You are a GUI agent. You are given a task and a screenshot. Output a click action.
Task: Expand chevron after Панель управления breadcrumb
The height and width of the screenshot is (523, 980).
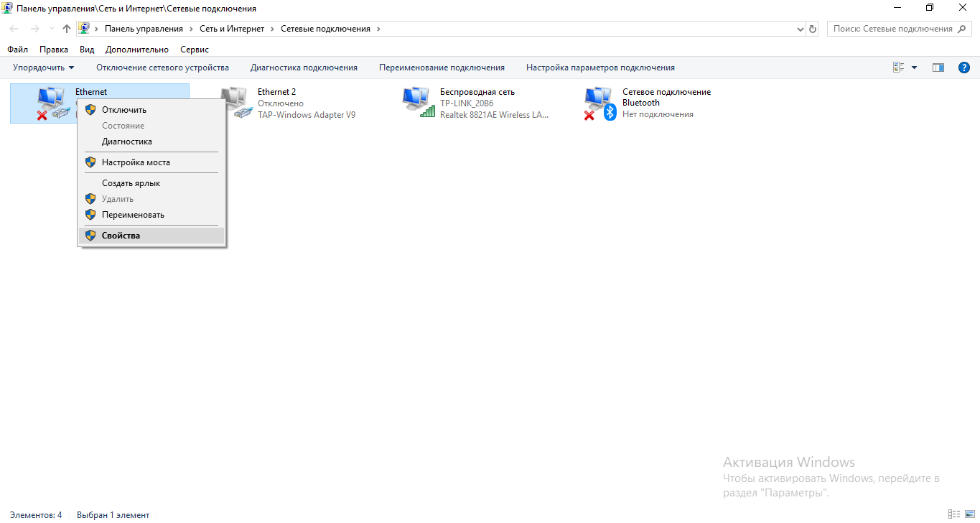[191, 29]
